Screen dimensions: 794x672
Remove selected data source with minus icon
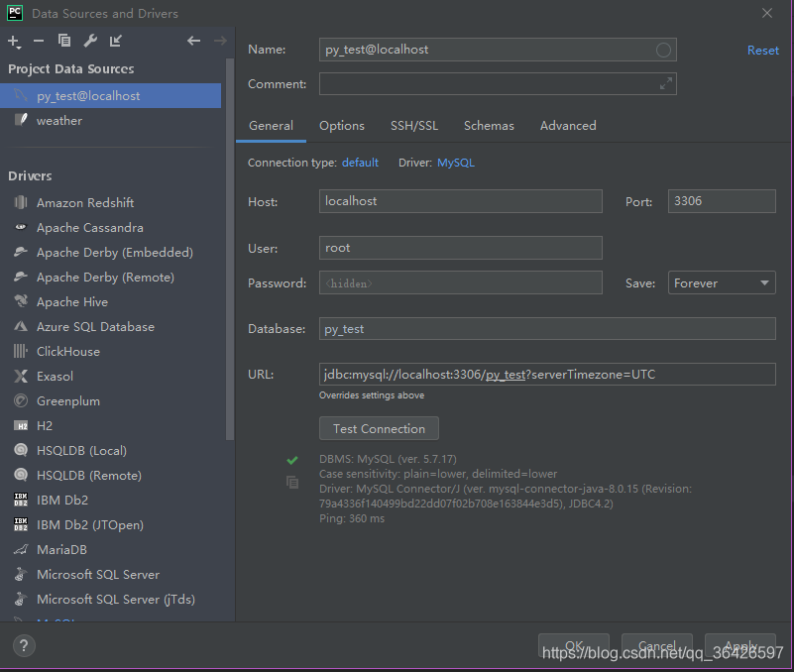(39, 41)
